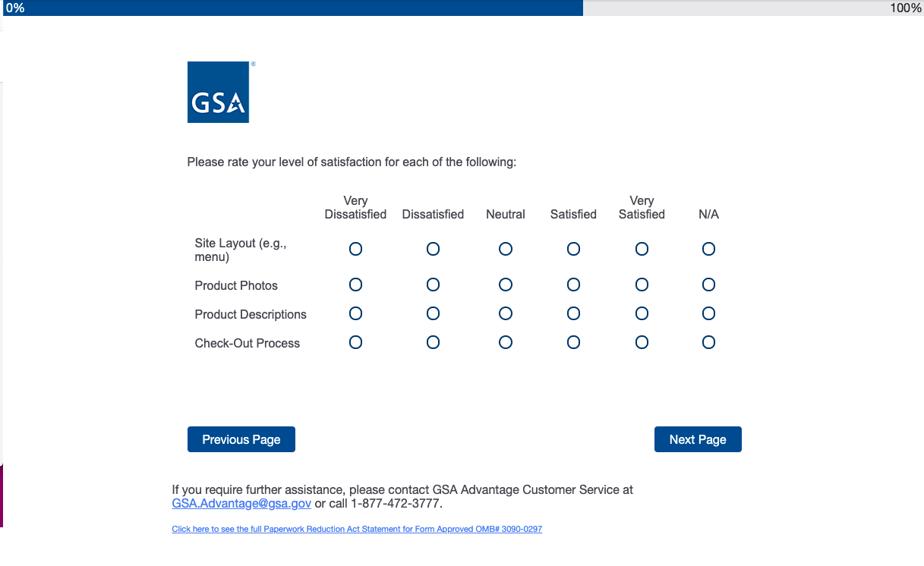924x566 pixels.
Task: Email GSA.Advantage@gsa.gov support link
Action: click(241, 503)
